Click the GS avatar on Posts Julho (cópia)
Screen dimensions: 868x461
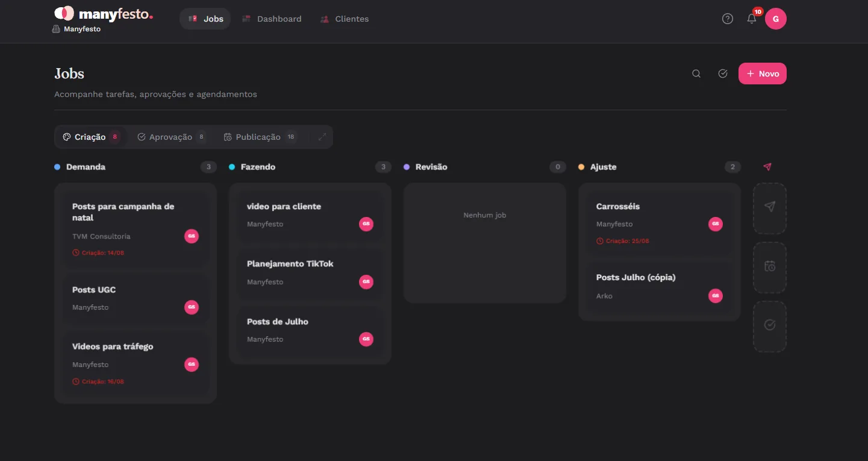(716, 296)
